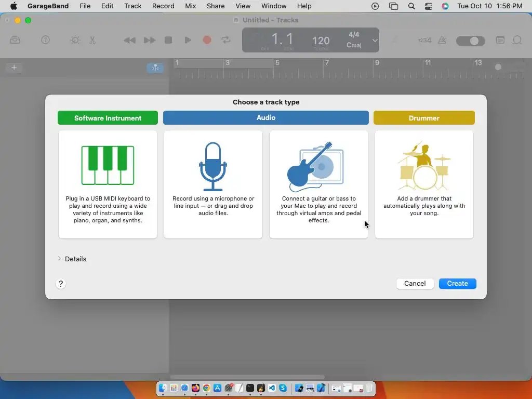
Task: Click the Stop transport button
Action: [168, 40]
